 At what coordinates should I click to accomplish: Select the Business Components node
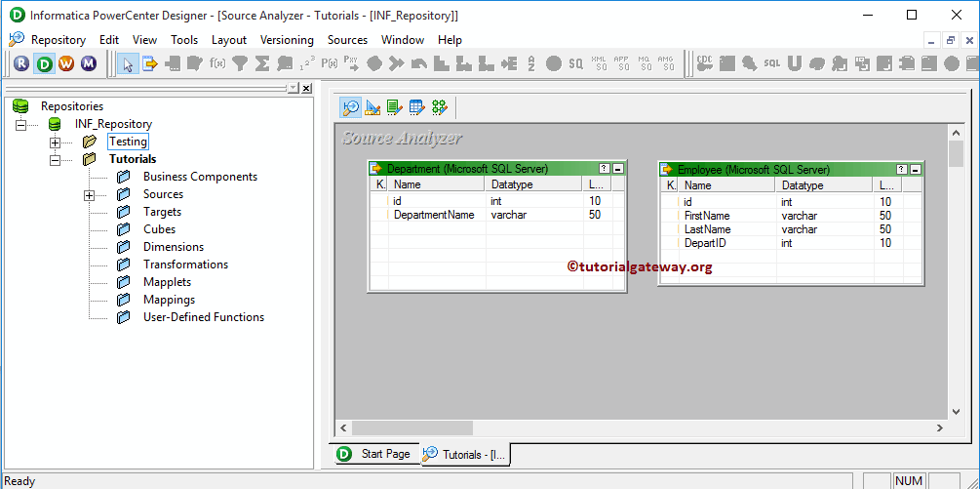point(200,177)
